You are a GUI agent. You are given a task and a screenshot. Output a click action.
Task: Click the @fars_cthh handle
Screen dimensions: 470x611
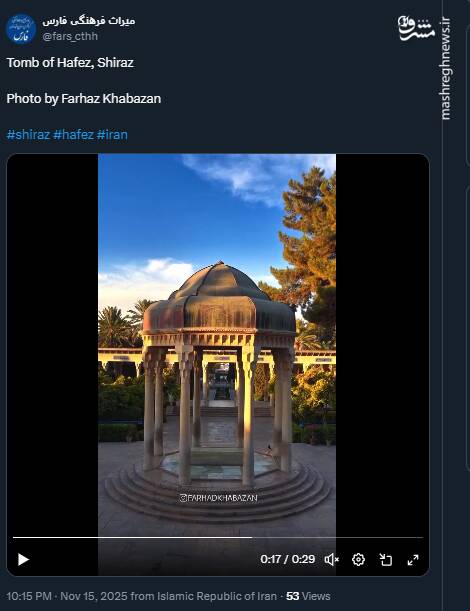70,36
